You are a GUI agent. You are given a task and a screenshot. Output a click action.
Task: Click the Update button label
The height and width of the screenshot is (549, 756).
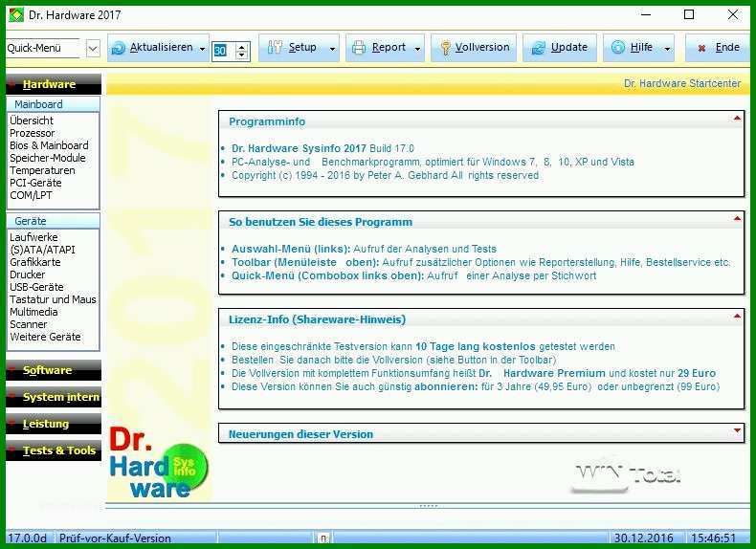click(x=569, y=47)
